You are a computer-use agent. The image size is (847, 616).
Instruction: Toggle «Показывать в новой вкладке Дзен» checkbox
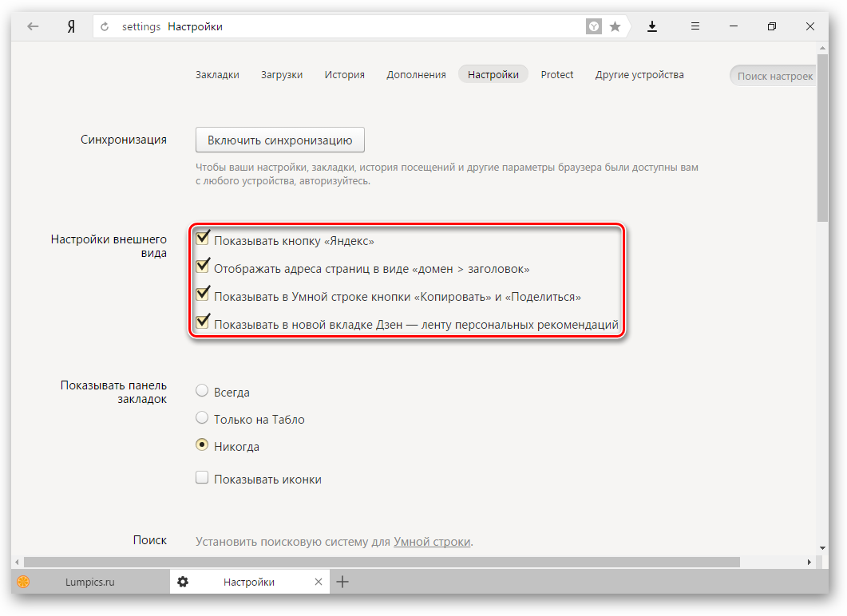[203, 323]
